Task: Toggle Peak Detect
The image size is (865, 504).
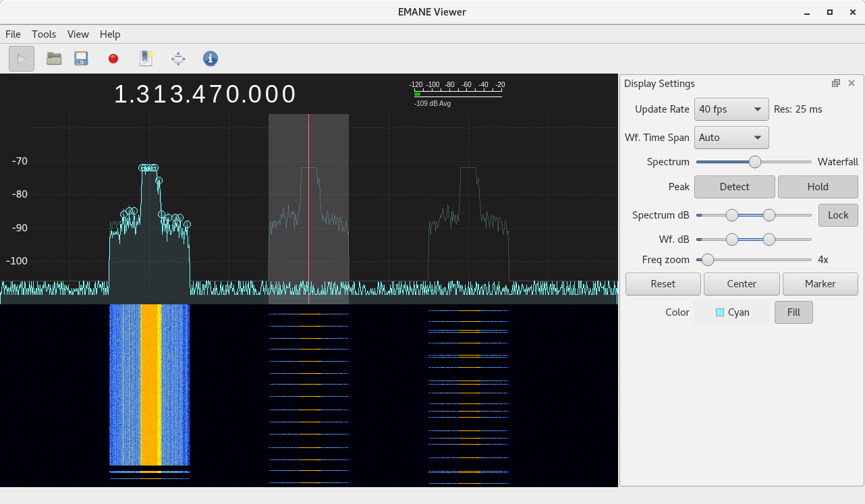Action: tap(735, 187)
